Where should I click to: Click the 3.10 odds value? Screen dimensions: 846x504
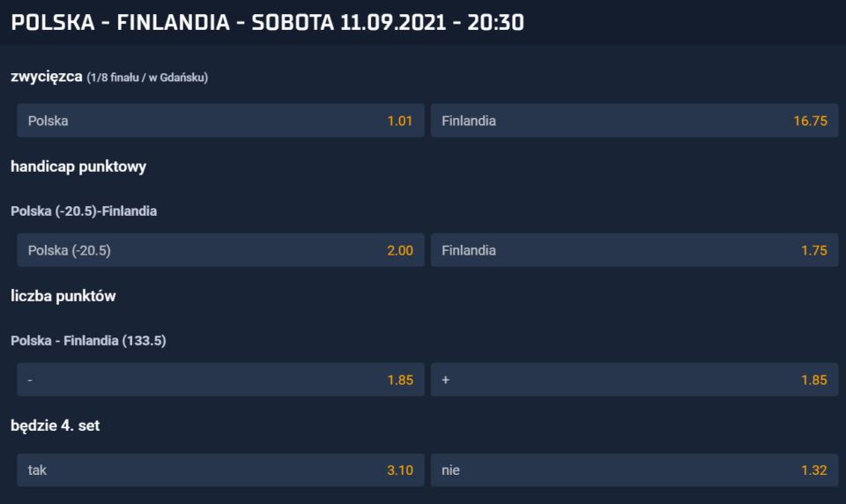pos(400,471)
